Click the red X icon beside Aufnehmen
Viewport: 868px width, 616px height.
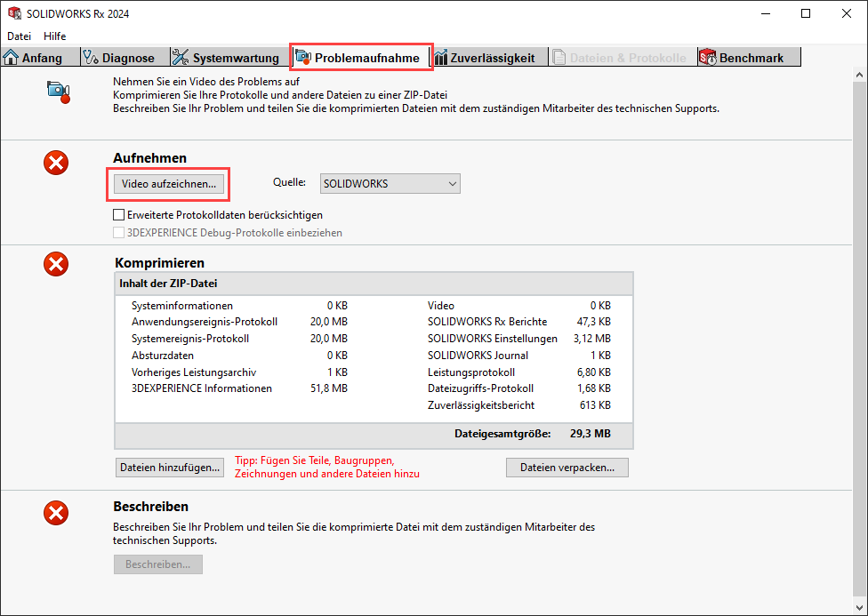(56, 163)
